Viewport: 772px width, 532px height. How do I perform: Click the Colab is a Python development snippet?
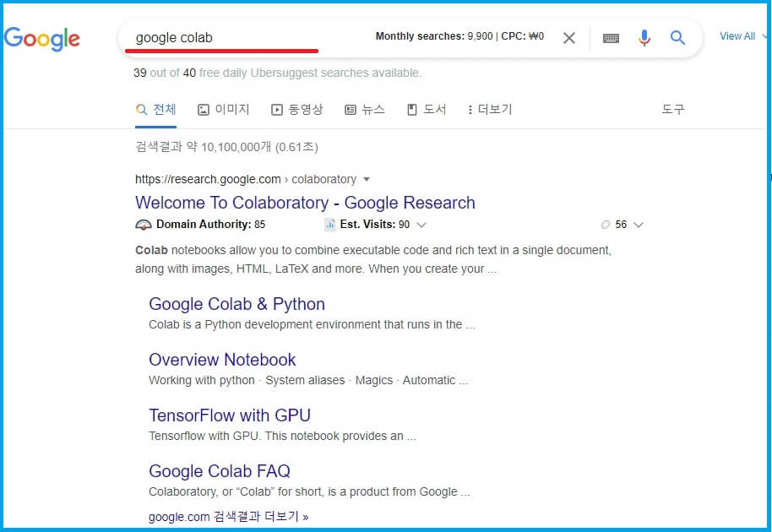click(x=312, y=325)
